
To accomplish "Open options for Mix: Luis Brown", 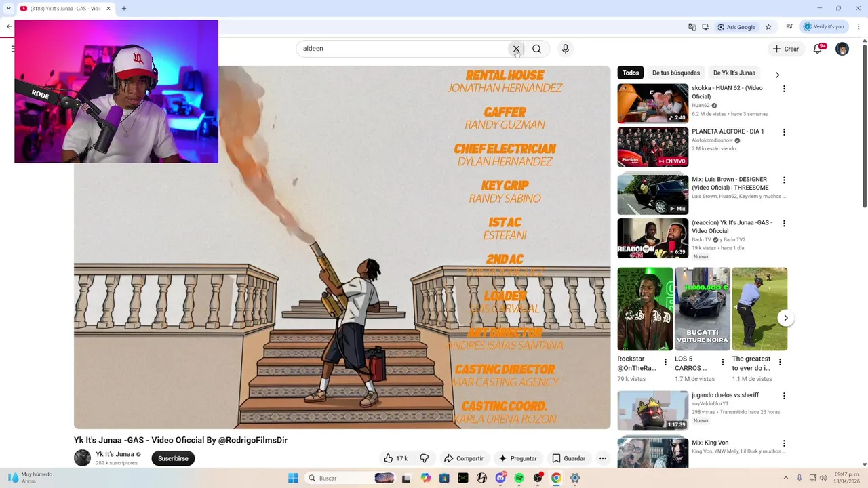I will click(784, 180).
